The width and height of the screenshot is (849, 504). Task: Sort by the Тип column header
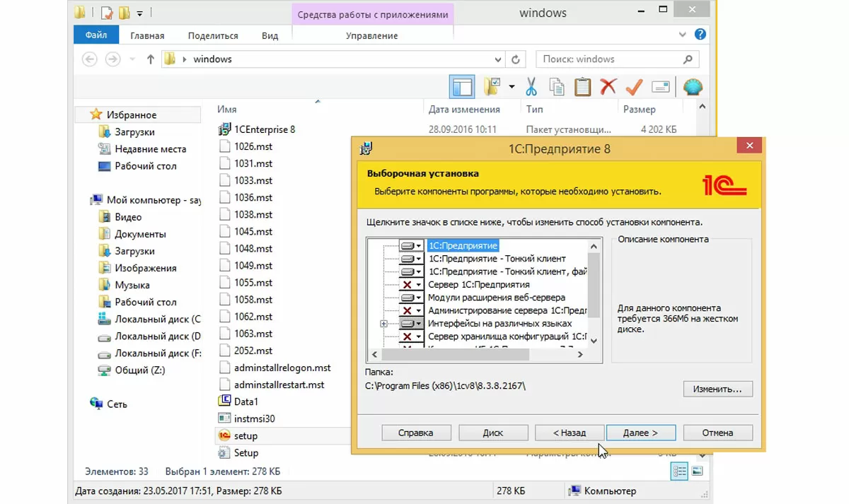click(x=535, y=110)
